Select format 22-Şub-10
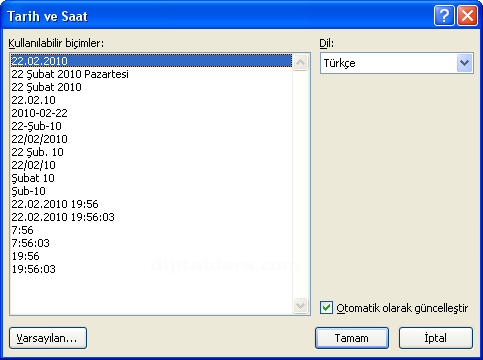Screen dimensions: 483x360 pyautogui.click(x=151, y=126)
